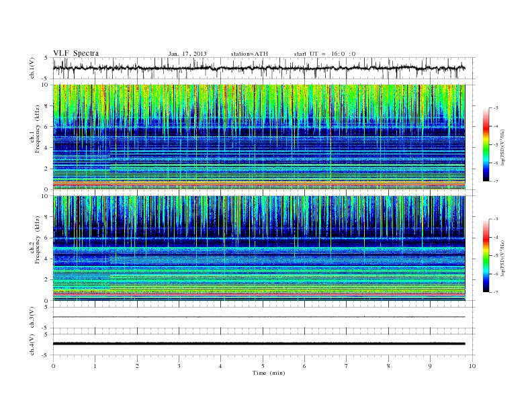This screenshot has width=532, height=411.
Task: Click the "ch.4(V)" axis label
Action: tap(32, 345)
